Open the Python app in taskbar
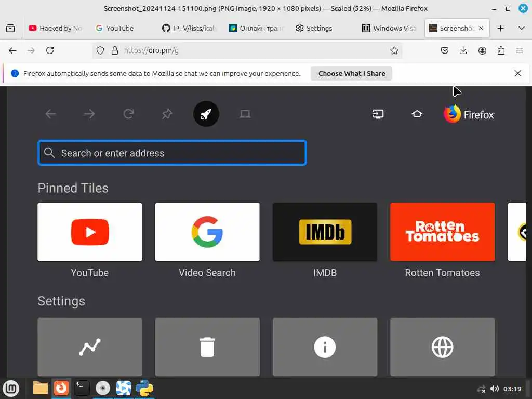 pyautogui.click(x=144, y=389)
